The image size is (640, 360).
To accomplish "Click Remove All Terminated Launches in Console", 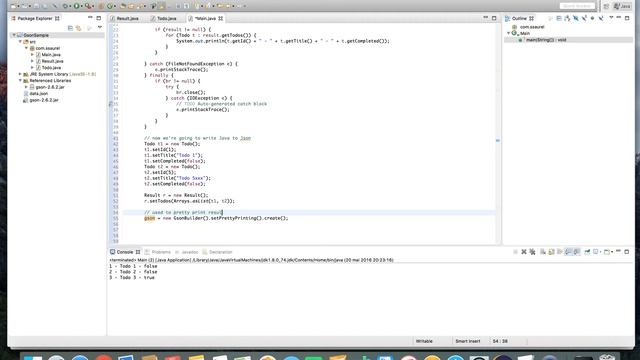I will [x=532, y=252].
